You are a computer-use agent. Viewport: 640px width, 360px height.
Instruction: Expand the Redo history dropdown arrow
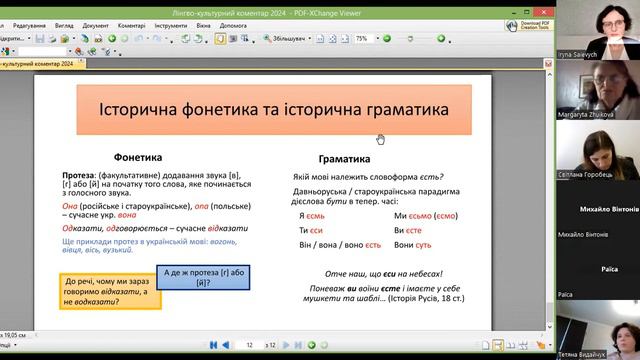(166, 39)
